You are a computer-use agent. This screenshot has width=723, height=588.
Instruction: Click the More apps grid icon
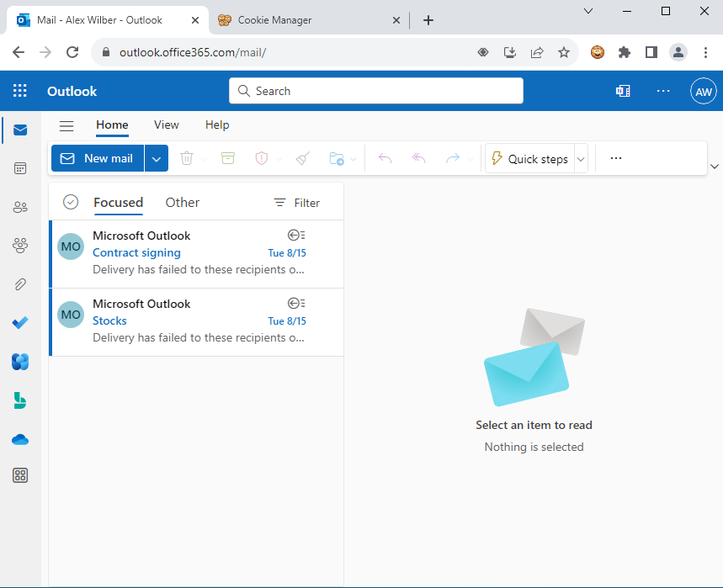[x=20, y=476]
